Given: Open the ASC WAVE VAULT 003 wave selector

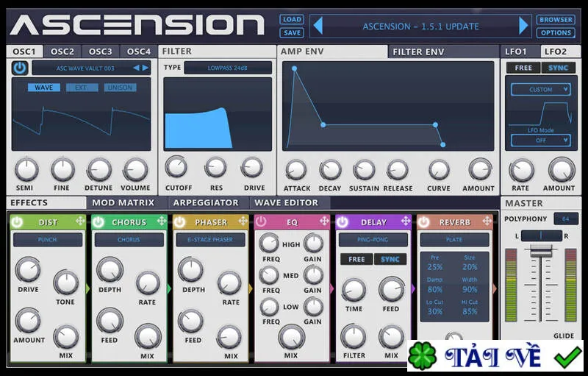Looking at the screenshot, I should tap(85, 68).
